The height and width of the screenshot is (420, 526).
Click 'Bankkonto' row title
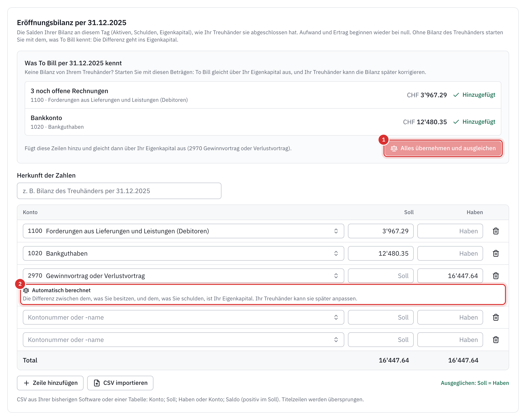click(x=46, y=118)
